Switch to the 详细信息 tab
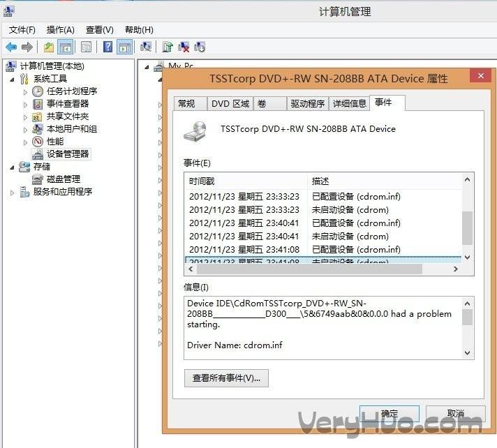Viewport: 497px width, 448px height. (x=349, y=103)
